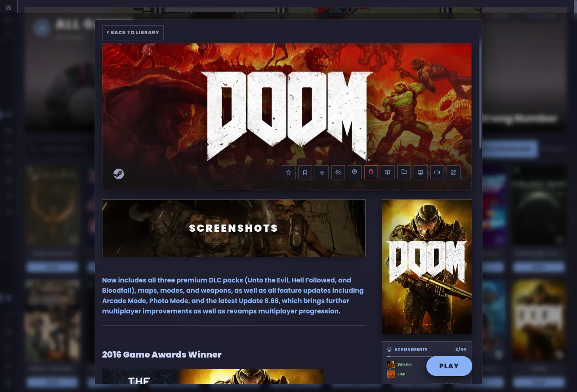Select the E1M1 achievement
Viewport: 577px width, 392px height.
[401, 374]
